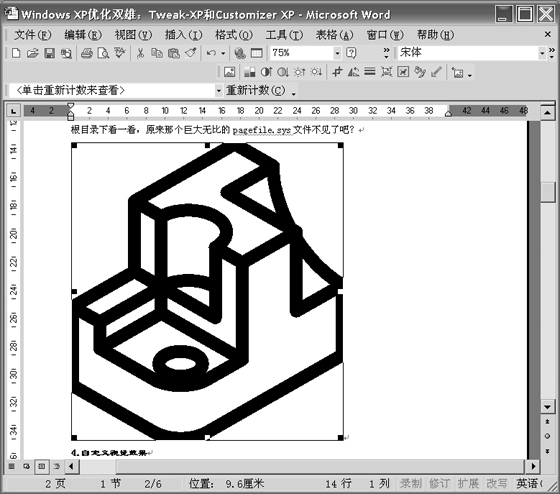Screen dimensions: 560x494
Task: Jump to the next page with the double-down arrow
Action: (547, 451)
